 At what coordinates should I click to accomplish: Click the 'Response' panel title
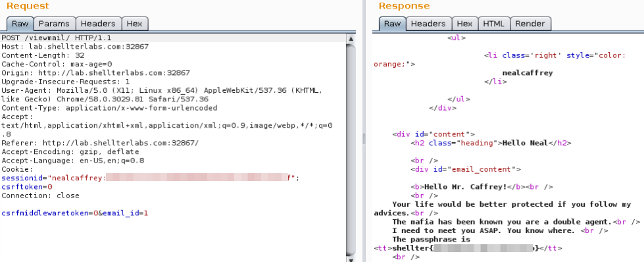[404, 6]
